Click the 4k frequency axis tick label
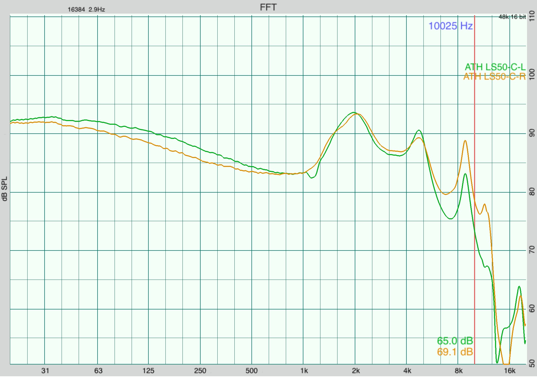Screen dimensions: 537x392 pyautogui.click(x=407, y=371)
